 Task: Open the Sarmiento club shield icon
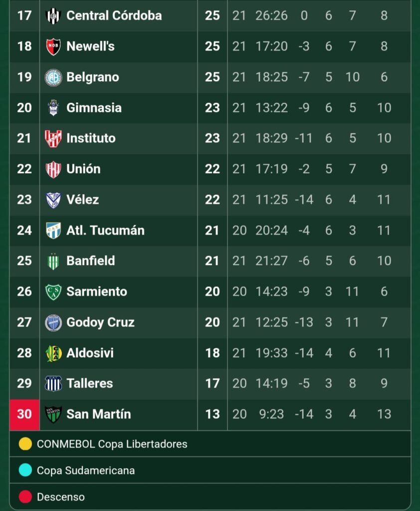tap(53, 291)
